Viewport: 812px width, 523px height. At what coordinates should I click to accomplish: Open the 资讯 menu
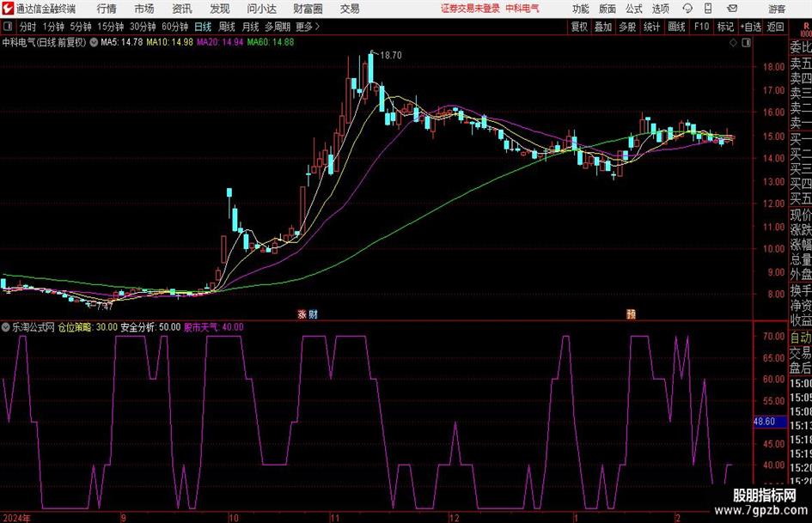tap(182, 9)
